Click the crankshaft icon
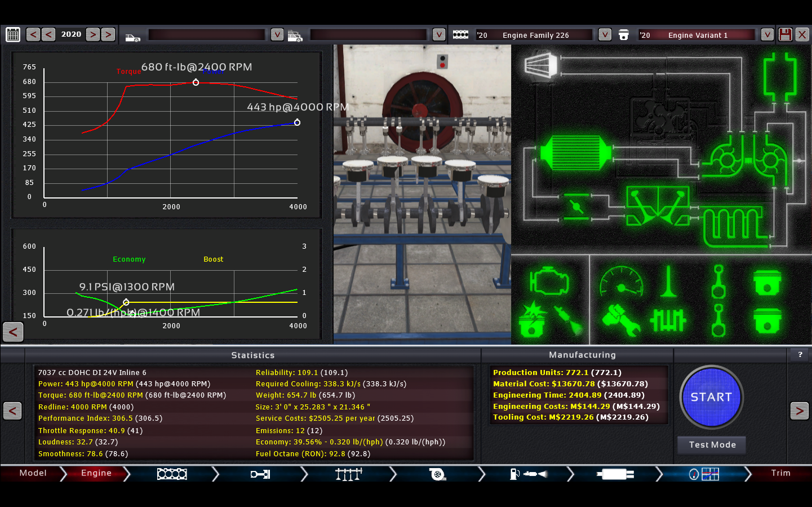The image size is (812, 507). [668, 320]
